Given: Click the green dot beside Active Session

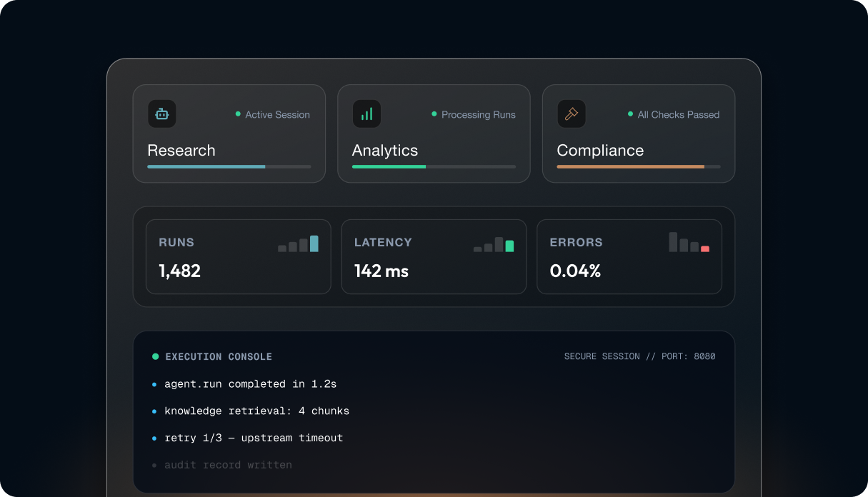Looking at the screenshot, I should coord(238,114).
